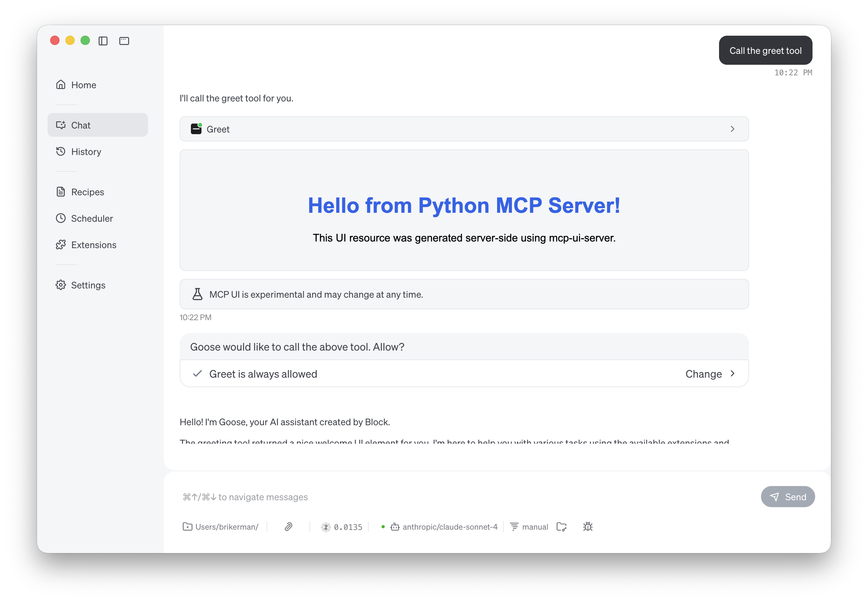Expand the Greet tool call details
Screen dimensions: 868x602
(x=732, y=129)
